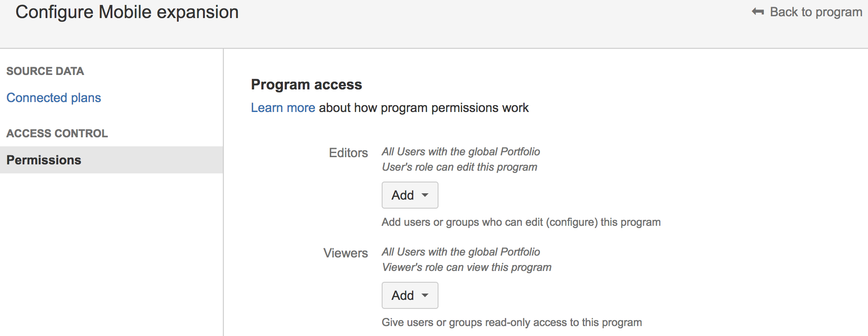The width and height of the screenshot is (868, 336).
Task: Open Connected plans in the sidebar
Action: coord(54,98)
